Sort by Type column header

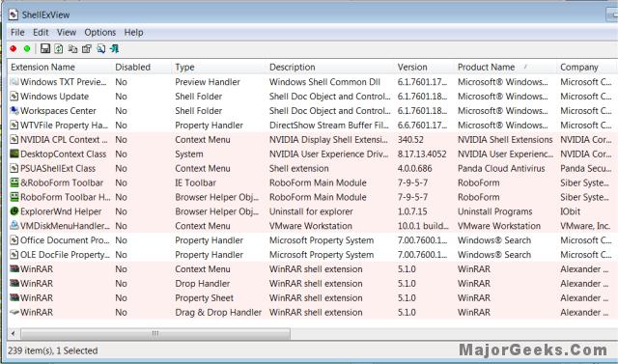219,67
